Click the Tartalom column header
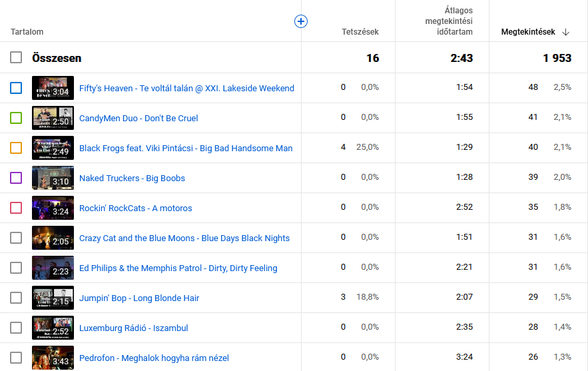 (x=27, y=32)
